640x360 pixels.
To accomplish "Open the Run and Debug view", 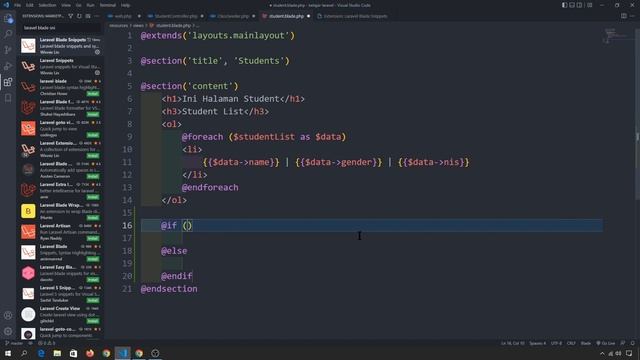I will tap(8, 66).
